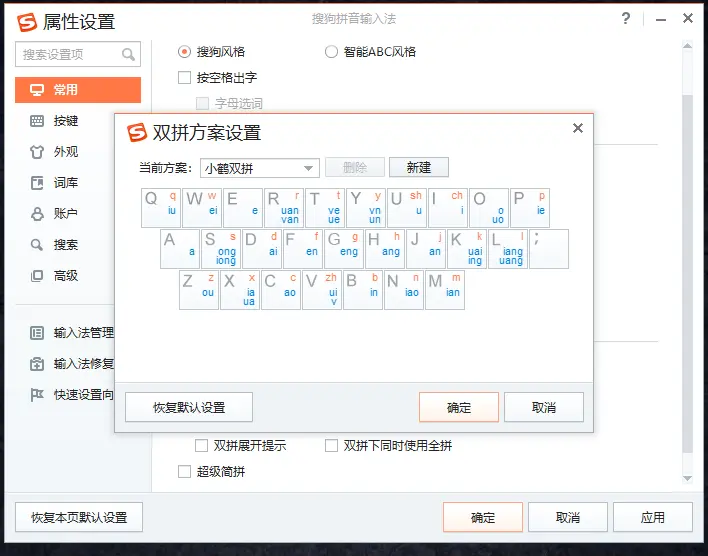The image size is (708, 556).
Task: Click the R key mapped to uan
Action: tap(284, 208)
